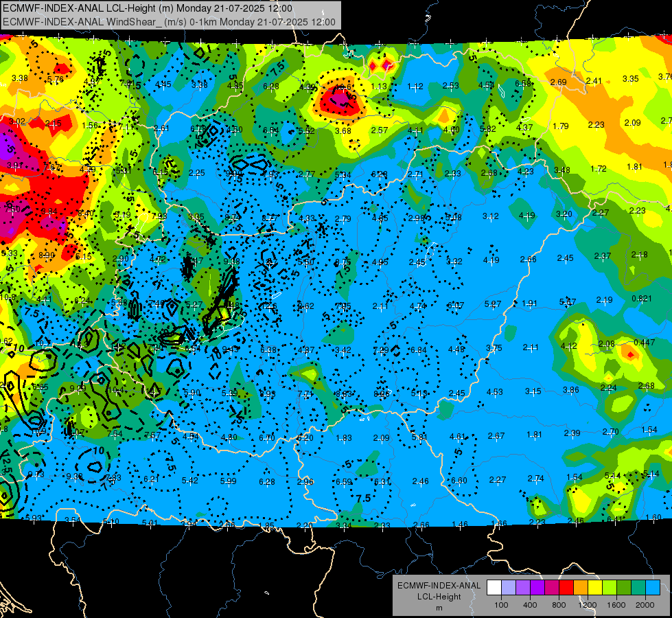Click the map value '2.69'
The width and height of the screenshot is (672, 618).
(559, 82)
